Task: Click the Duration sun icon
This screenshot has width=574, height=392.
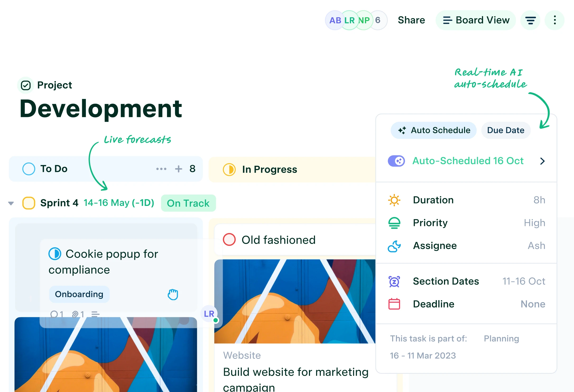Action: tap(394, 200)
